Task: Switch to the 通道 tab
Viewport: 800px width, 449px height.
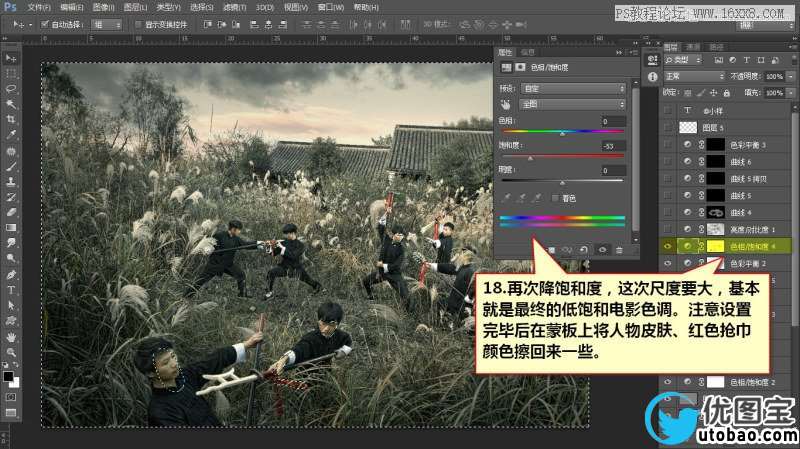Action: coord(692,47)
